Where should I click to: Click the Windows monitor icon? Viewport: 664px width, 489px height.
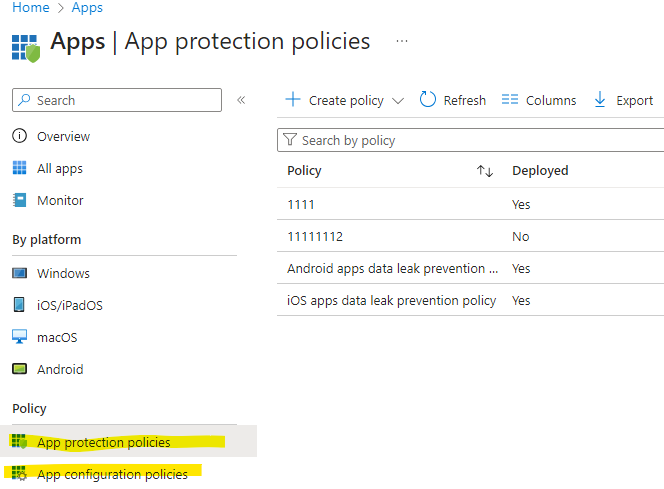coord(19,273)
